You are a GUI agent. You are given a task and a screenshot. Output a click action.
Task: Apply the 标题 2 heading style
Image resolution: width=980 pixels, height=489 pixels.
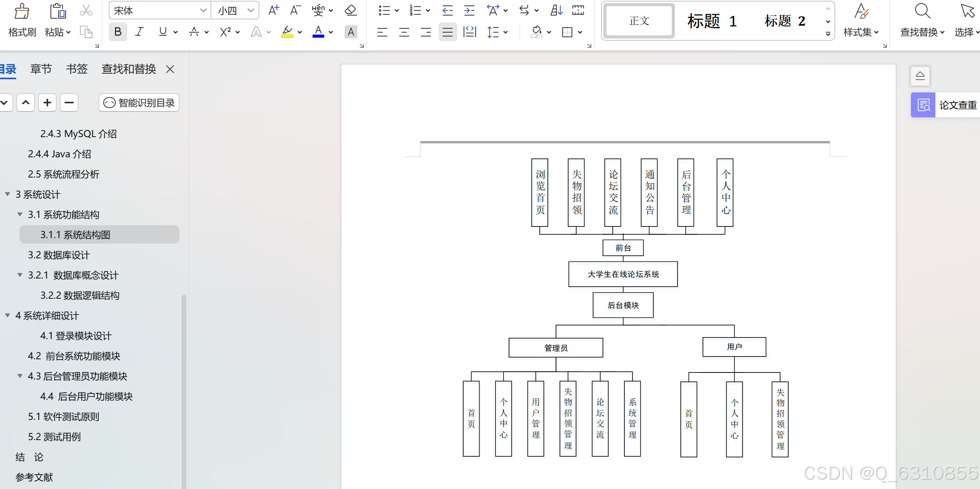coord(785,21)
